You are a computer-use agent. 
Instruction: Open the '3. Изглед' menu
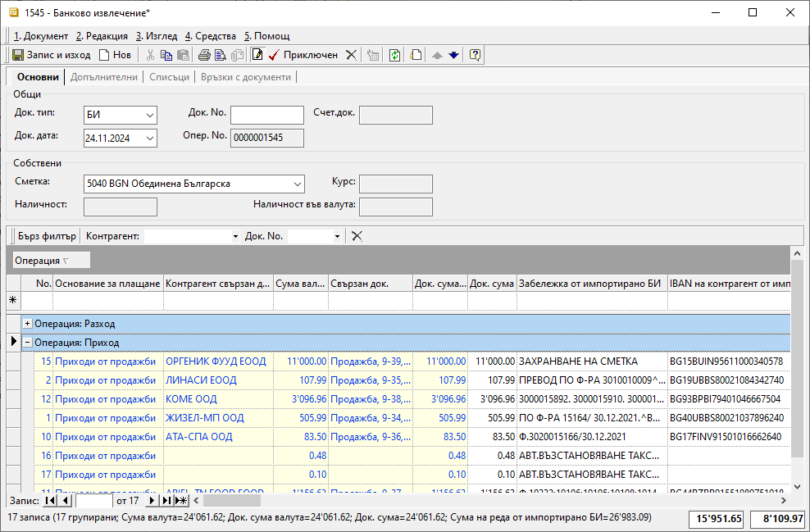(157, 36)
